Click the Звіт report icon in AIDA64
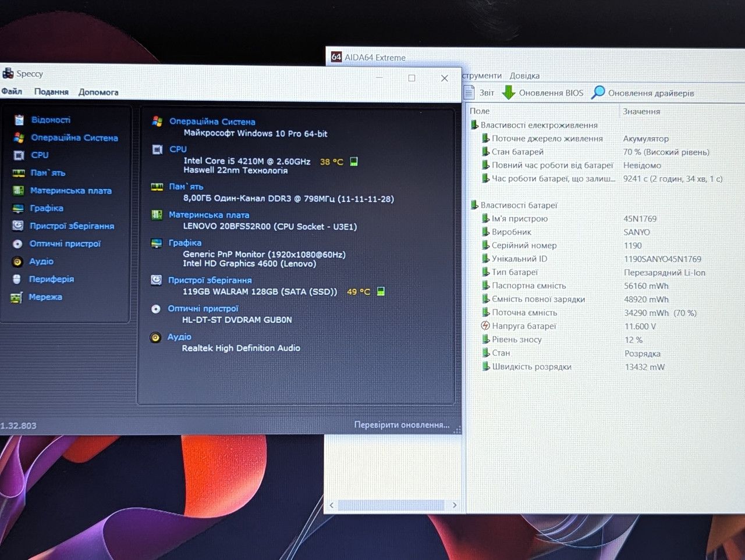745x560 pixels. pos(470,92)
